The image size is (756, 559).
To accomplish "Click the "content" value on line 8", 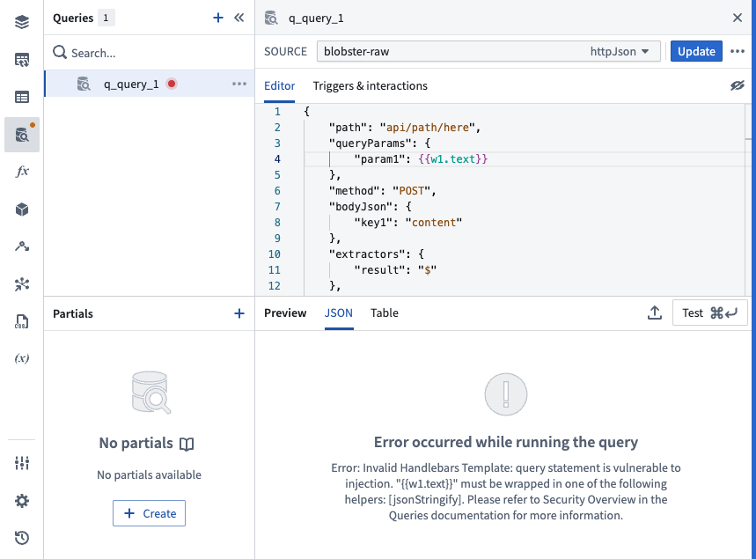I will click(434, 223).
